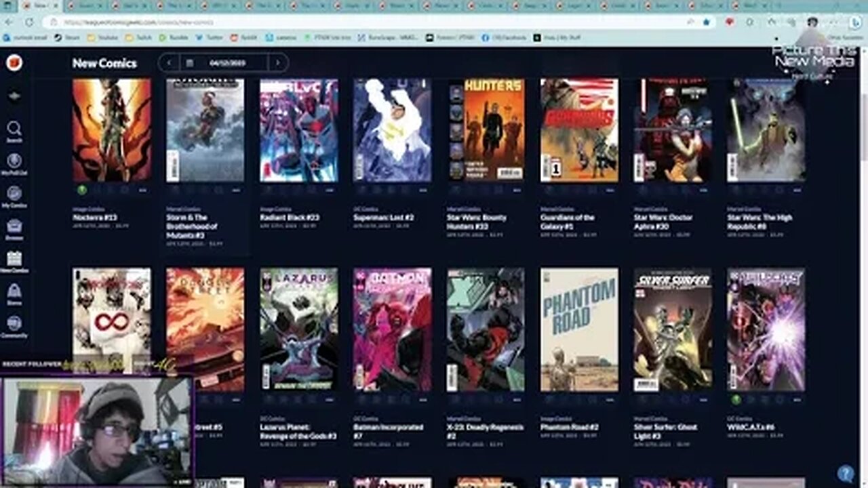Viewport: 868px width, 488px height.
Task: Close the active 'New' browser tab
Action: point(55,5)
